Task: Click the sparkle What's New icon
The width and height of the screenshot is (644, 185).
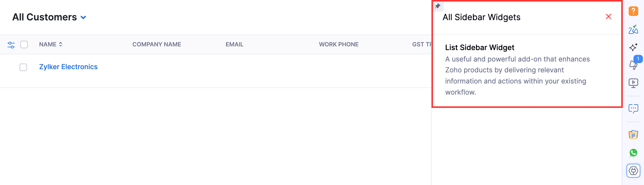Action: 633,47
